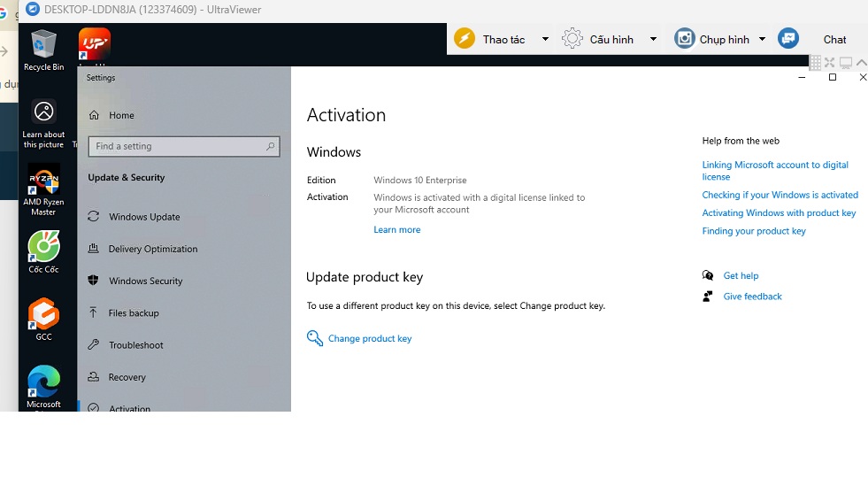Click the Get help chat icon
This screenshot has height=478, width=868.
coord(708,275)
